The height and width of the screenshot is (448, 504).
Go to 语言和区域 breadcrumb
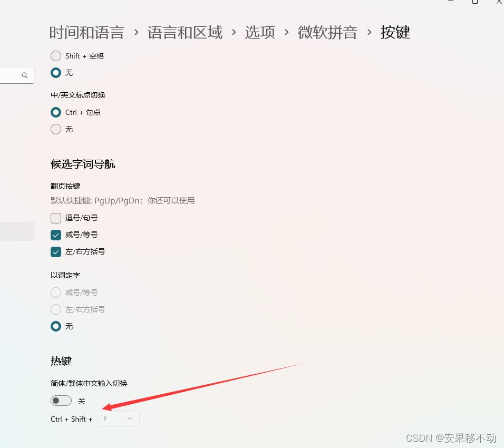pyautogui.click(x=185, y=33)
